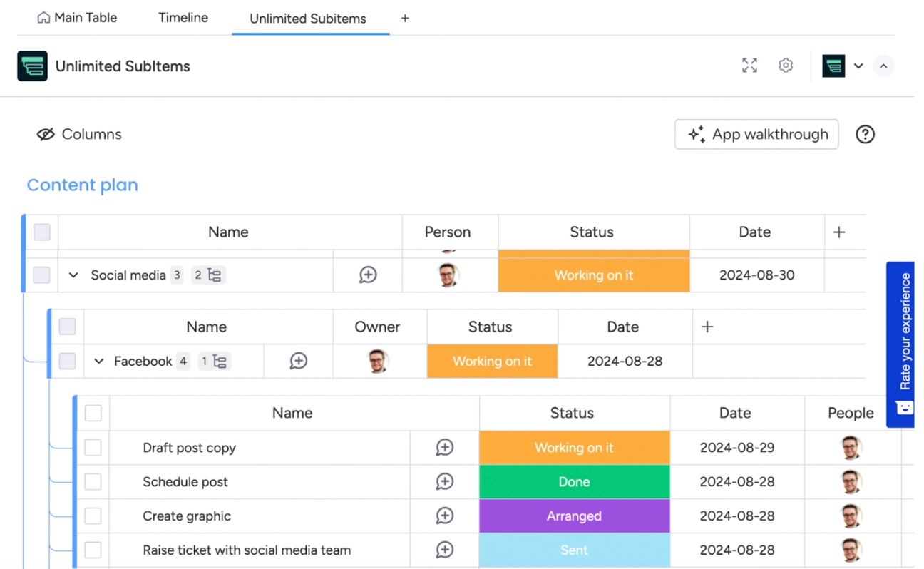The image size is (924, 569).
Task: Click the App walkthrough button
Action: 756,134
